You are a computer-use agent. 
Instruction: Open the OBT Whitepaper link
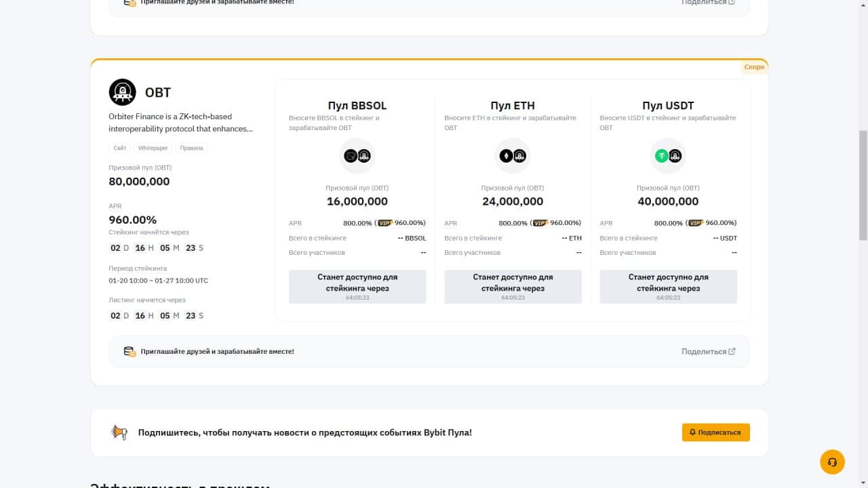pyautogui.click(x=153, y=148)
